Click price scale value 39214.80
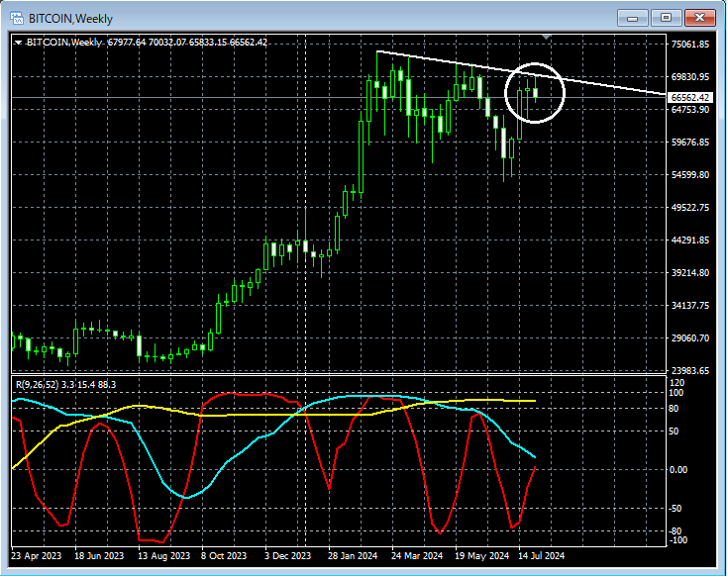 [690, 273]
